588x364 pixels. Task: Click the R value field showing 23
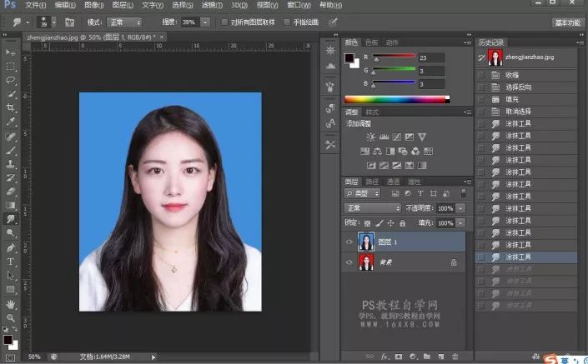coord(431,57)
